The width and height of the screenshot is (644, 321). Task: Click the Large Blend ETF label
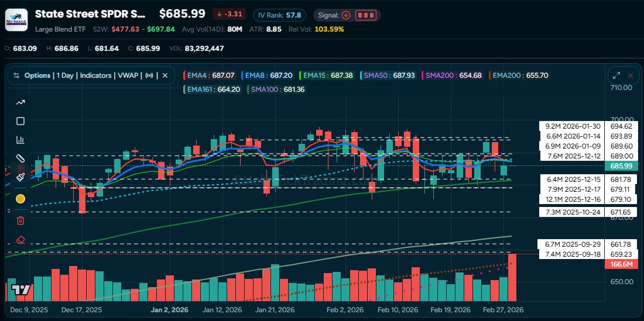pos(60,29)
